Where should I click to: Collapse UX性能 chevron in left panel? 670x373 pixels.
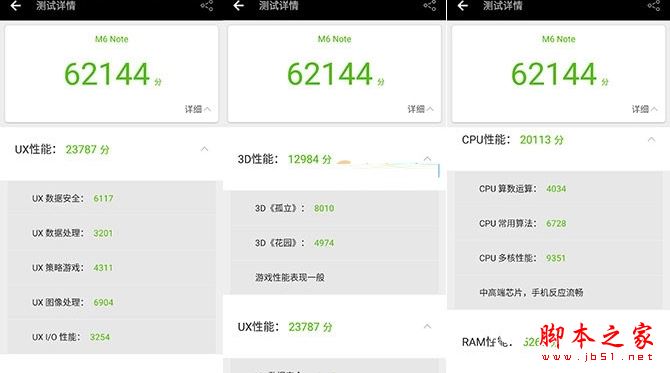(x=205, y=149)
